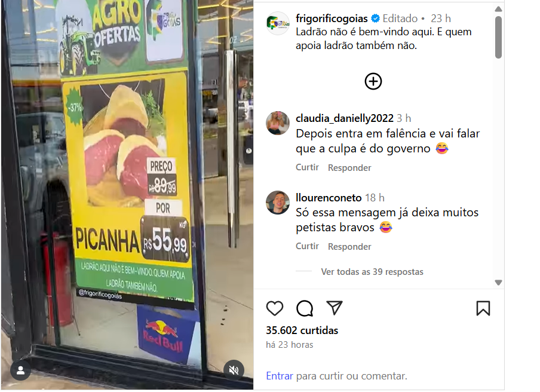Save the post with the bookmark icon
The height and width of the screenshot is (392, 540).
483,308
